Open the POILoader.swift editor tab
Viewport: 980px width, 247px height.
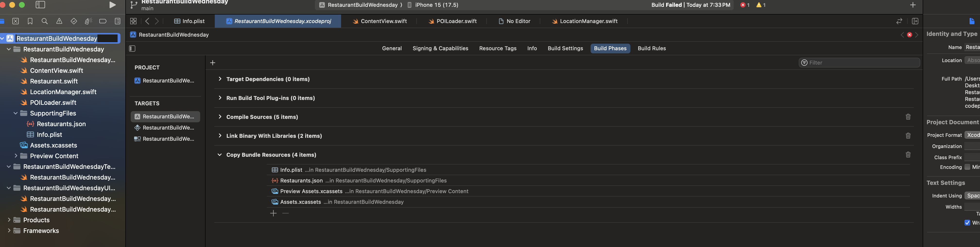452,21
